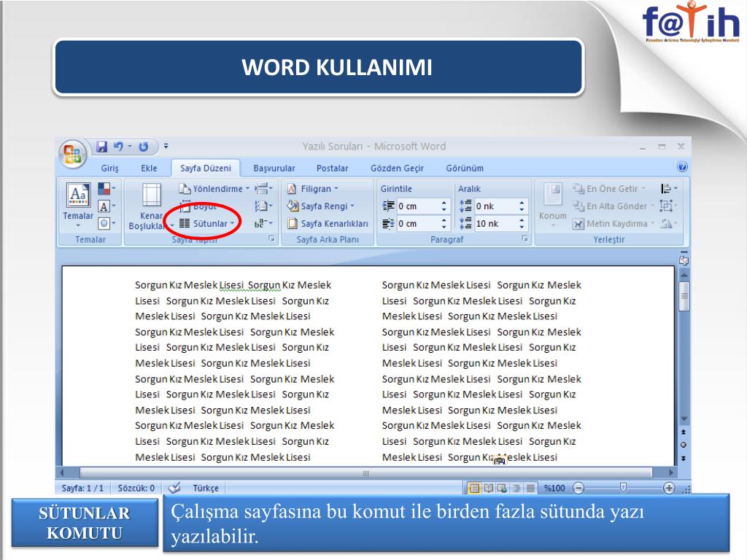Open the Sayfa Yapısı dialog launcher
The width and height of the screenshot is (747, 560).
[x=271, y=239]
